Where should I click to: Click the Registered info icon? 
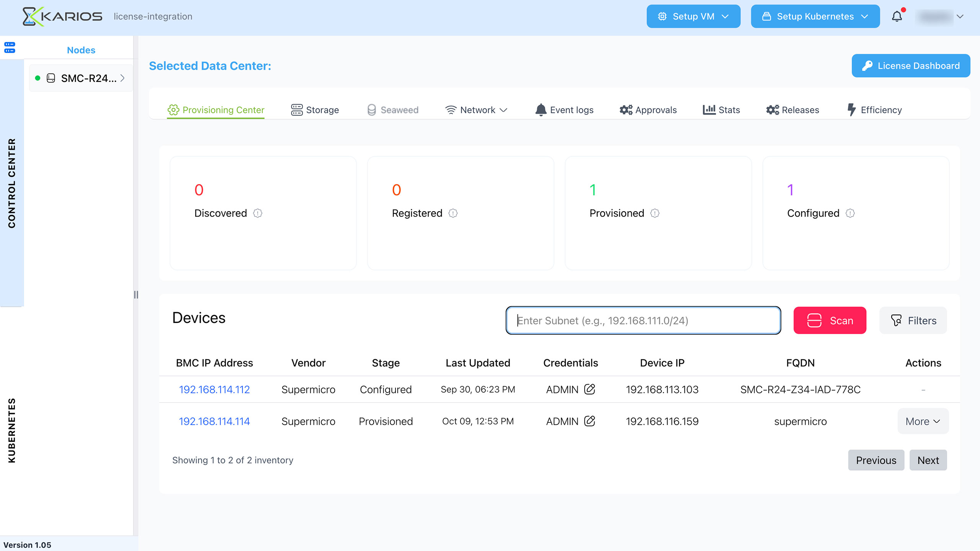click(x=453, y=213)
